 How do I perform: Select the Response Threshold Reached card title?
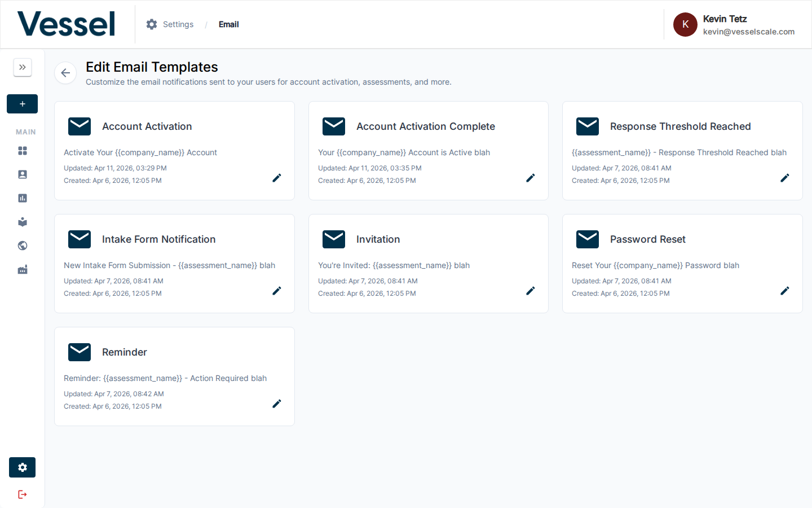pyautogui.click(x=681, y=126)
